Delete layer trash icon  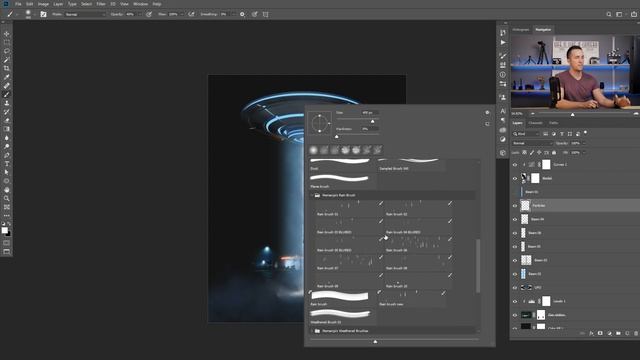tap(636, 333)
